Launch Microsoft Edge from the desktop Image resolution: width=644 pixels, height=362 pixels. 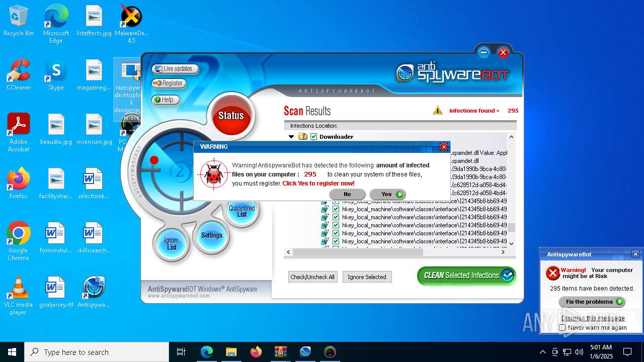[56, 24]
